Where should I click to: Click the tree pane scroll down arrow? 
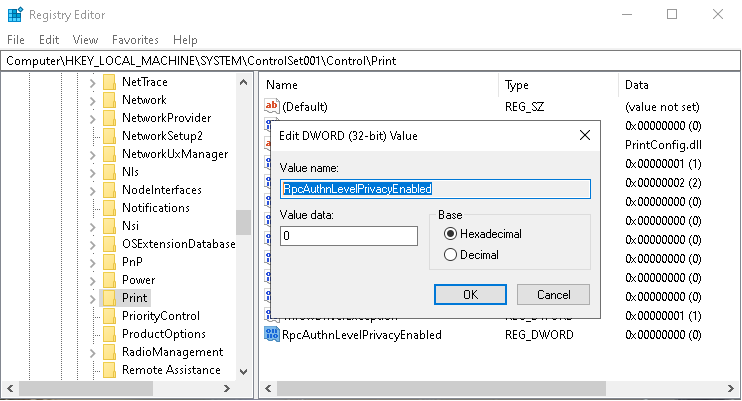pos(243,372)
